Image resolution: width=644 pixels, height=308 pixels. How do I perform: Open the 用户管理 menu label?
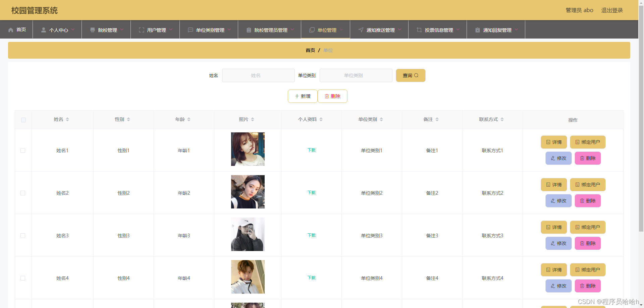point(157,30)
